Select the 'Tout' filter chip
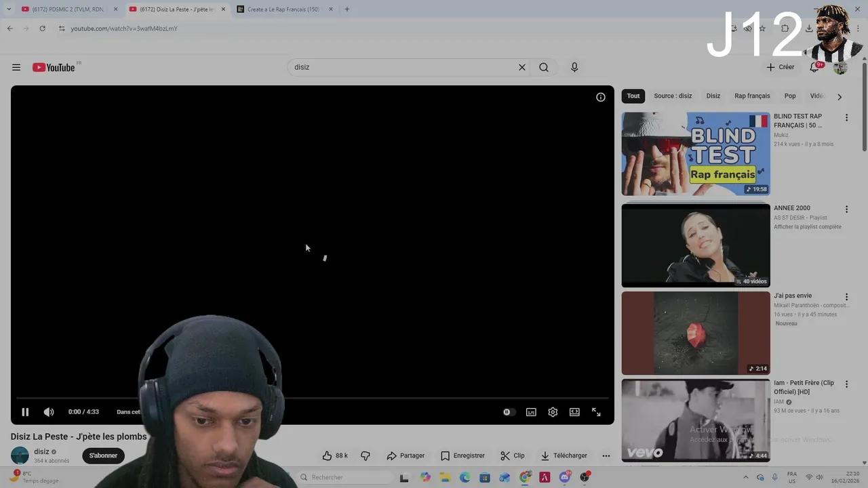The image size is (868, 488). [x=633, y=96]
